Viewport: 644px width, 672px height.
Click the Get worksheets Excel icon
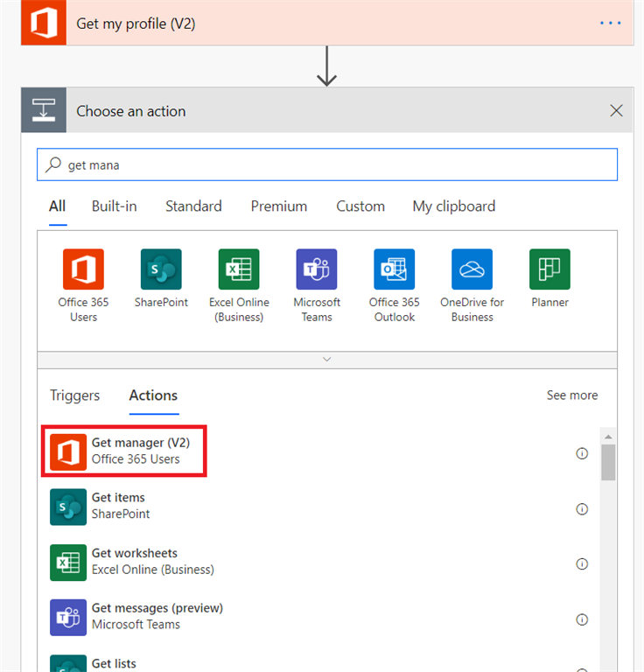click(x=68, y=563)
